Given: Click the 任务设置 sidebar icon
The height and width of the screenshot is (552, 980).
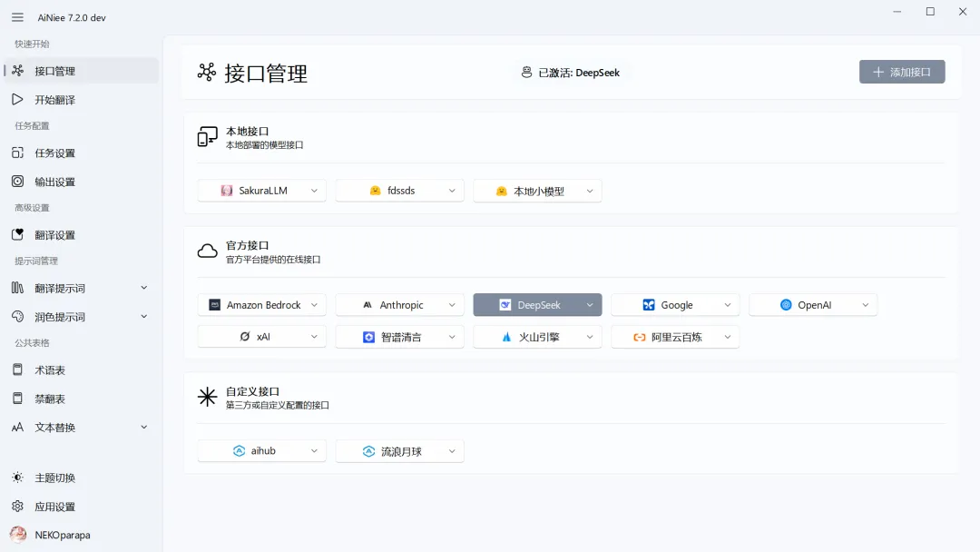Looking at the screenshot, I should [x=17, y=153].
